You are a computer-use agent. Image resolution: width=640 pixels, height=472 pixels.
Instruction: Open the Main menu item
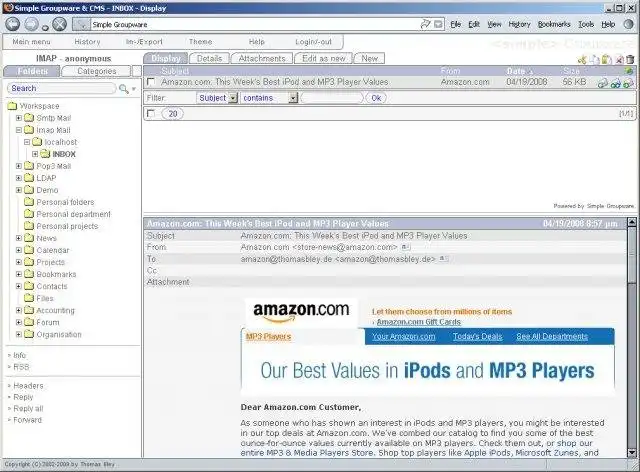tap(31, 42)
